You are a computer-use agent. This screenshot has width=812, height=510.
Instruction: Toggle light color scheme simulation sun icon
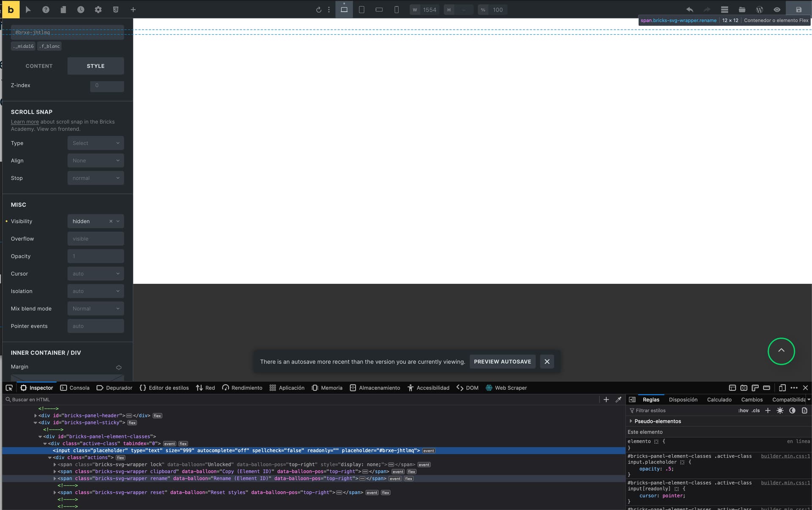780,411
